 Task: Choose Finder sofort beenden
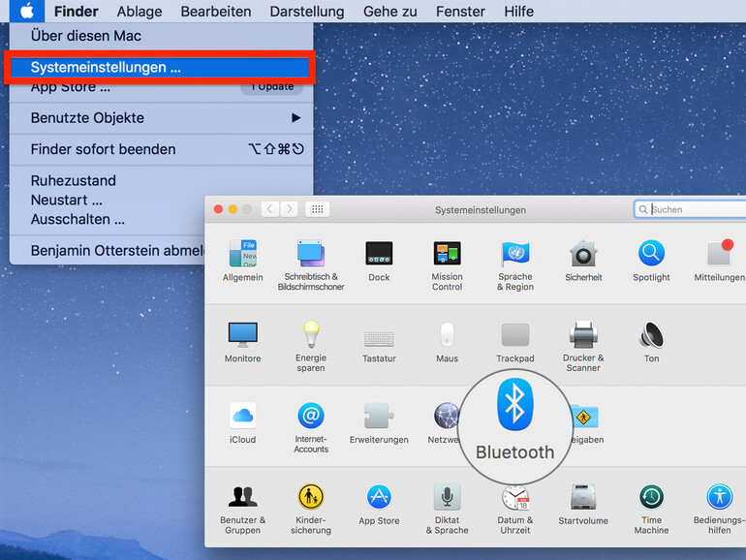click(161, 149)
